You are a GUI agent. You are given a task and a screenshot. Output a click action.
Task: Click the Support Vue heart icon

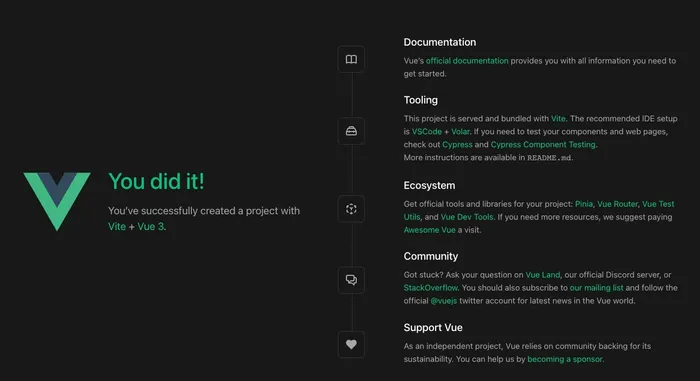(351, 344)
